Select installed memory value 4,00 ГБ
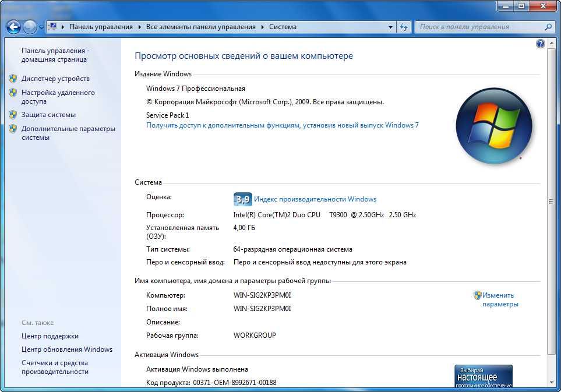The image size is (561, 392). [x=244, y=228]
